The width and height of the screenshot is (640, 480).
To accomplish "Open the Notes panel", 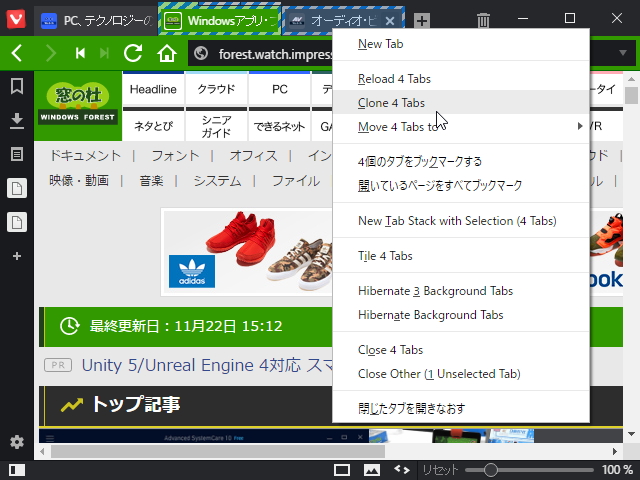I will click(17, 154).
